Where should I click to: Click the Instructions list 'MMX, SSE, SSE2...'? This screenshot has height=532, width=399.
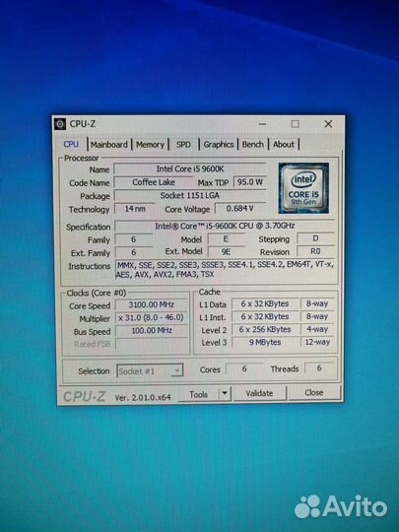(226, 269)
